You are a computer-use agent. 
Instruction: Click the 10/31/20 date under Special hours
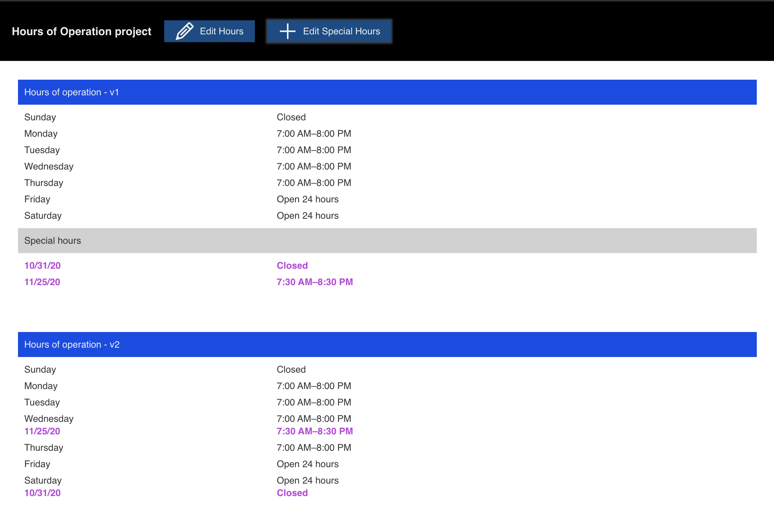tap(42, 266)
